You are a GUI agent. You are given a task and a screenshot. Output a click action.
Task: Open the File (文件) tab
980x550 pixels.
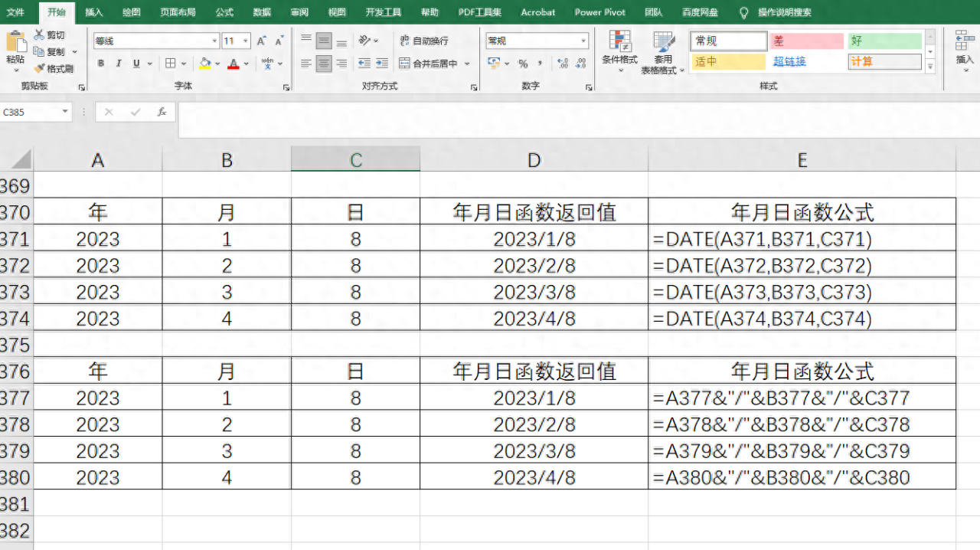15,12
